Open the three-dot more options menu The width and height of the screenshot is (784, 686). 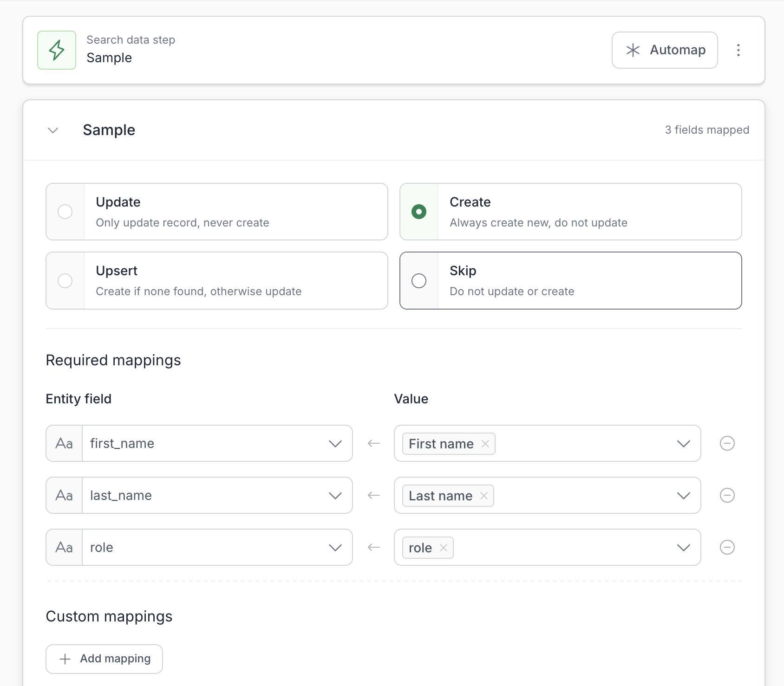738,50
